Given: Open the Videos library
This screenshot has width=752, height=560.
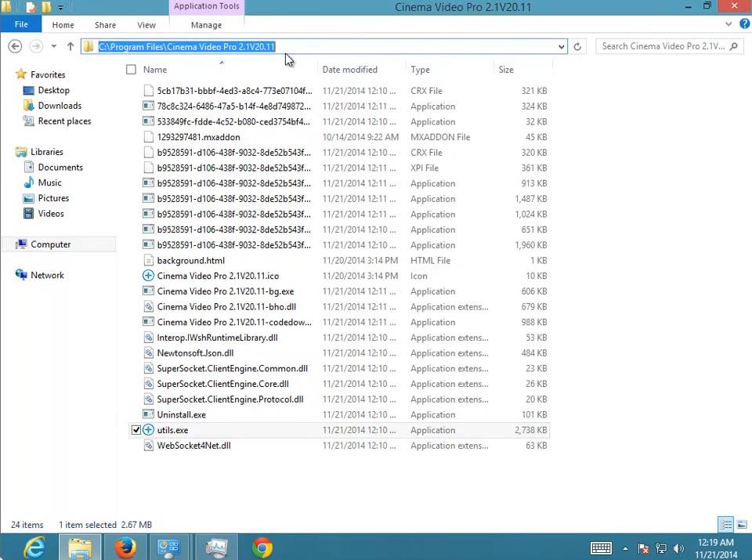Looking at the screenshot, I should (x=51, y=213).
